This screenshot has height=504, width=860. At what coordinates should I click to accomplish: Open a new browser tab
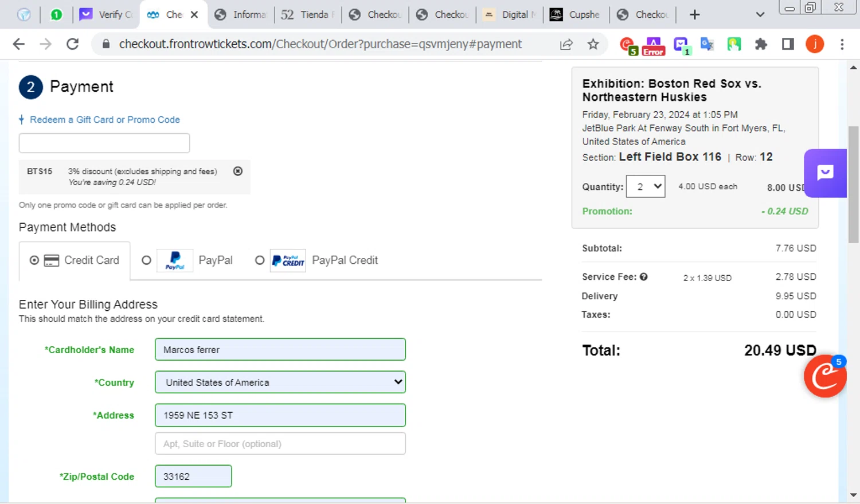(694, 14)
